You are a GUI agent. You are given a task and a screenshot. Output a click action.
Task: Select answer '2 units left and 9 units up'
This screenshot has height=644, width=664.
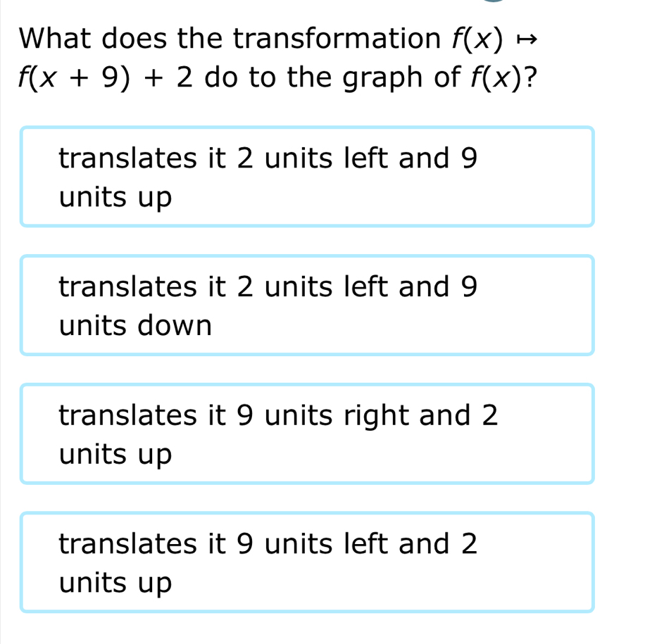(307, 177)
